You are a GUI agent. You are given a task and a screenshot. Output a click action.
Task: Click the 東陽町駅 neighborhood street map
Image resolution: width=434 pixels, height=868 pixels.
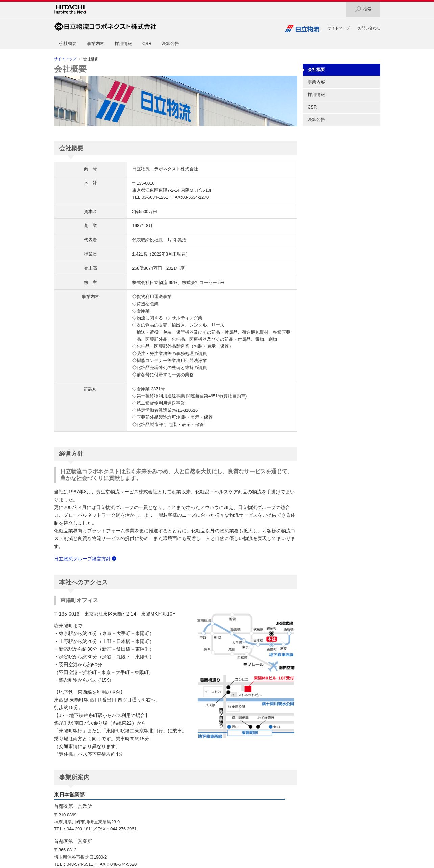[246, 707]
